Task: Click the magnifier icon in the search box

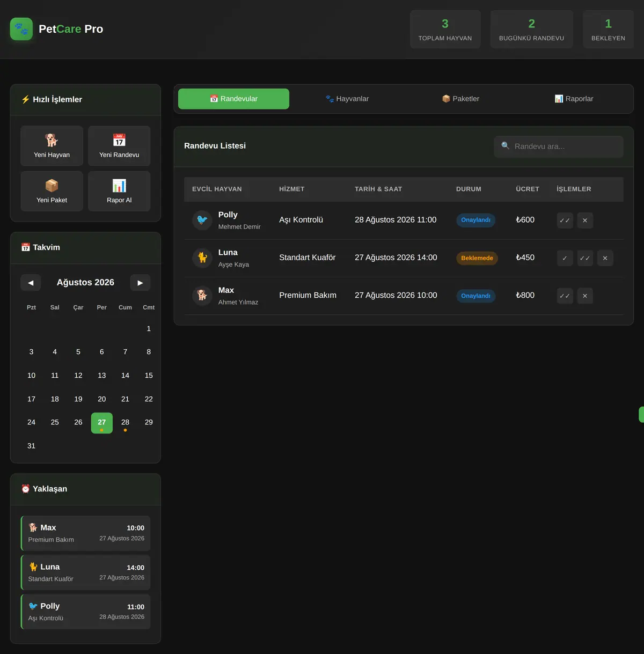Action: [505, 146]
